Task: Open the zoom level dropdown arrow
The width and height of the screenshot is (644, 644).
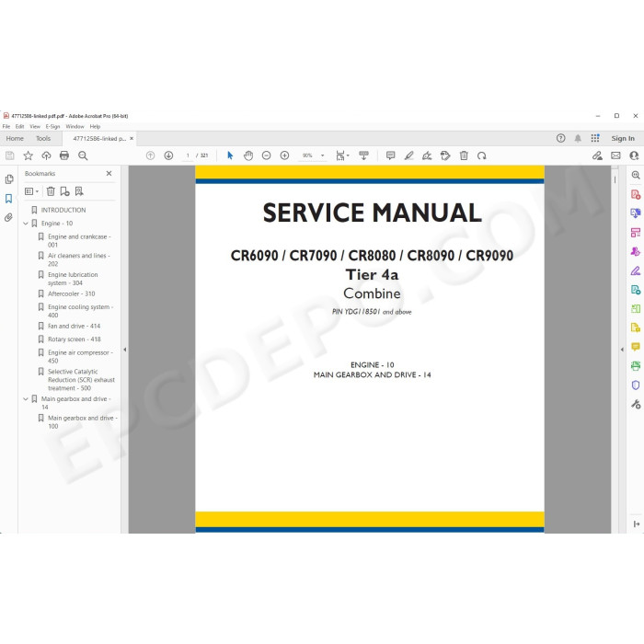Action: (x=322, y=155)
